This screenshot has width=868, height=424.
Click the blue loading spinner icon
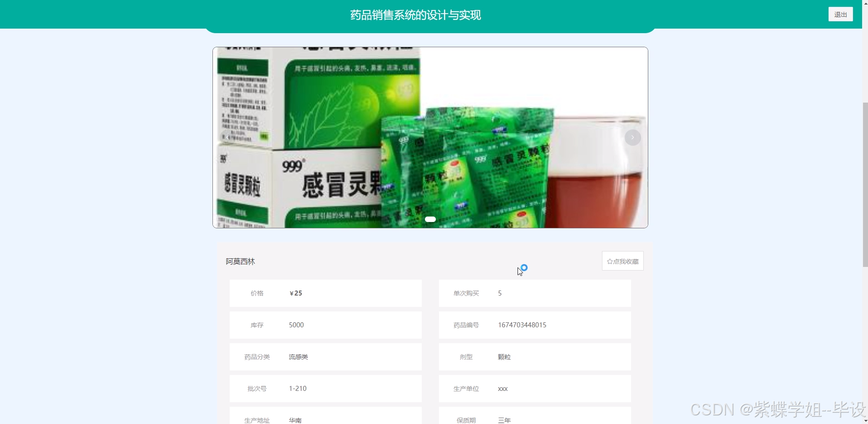(524, 268)
